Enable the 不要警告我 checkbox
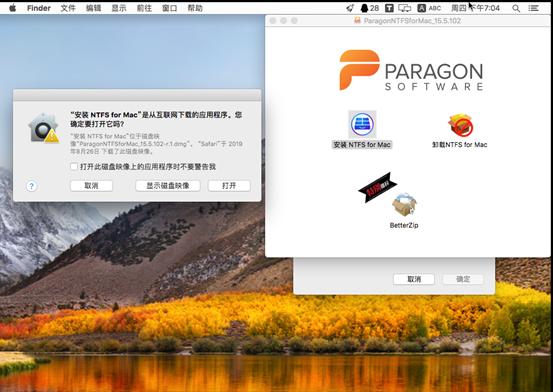 (74, 166)
